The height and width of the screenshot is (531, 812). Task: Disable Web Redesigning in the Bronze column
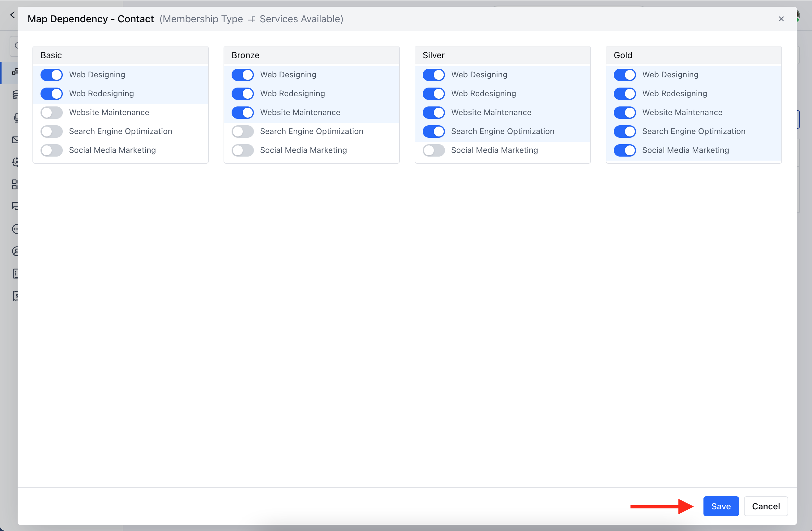coord(242,93)
